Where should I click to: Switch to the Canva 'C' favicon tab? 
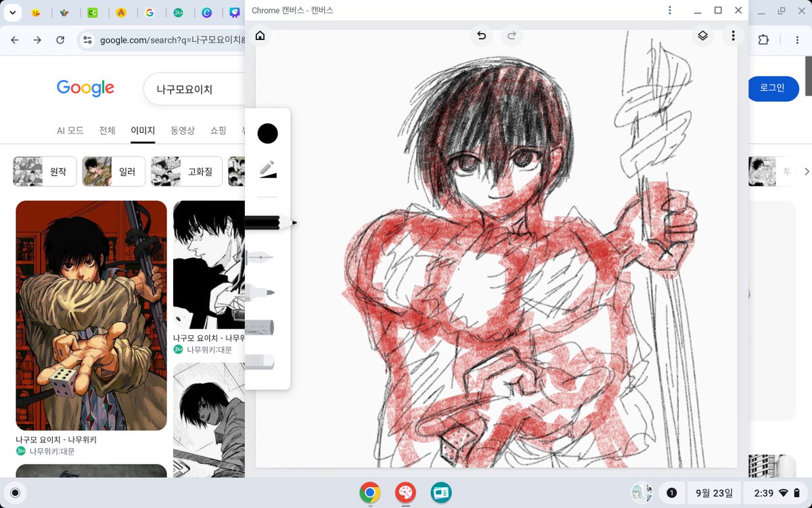point(206,13)
